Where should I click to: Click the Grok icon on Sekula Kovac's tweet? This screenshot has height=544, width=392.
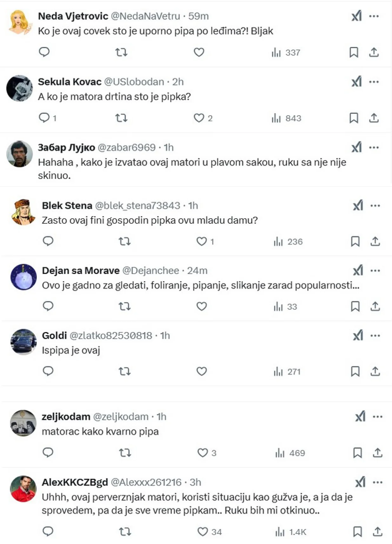pyautogui.click(x=357, y=82)
